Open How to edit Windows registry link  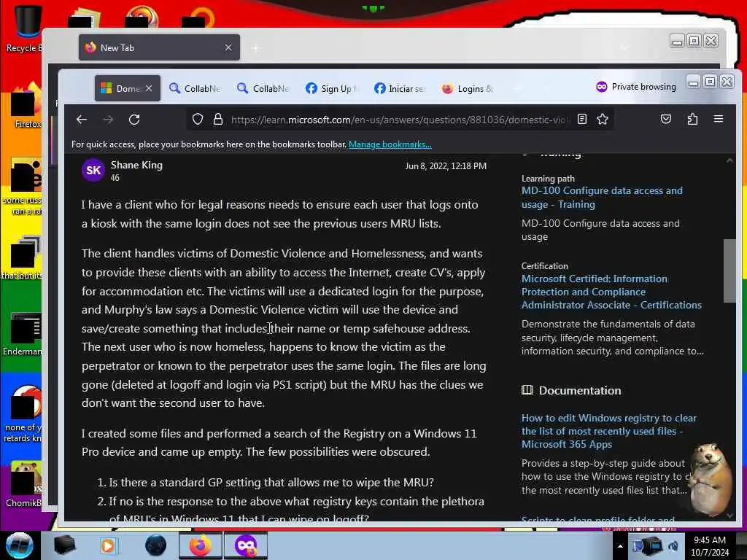[x=609, y=431]
